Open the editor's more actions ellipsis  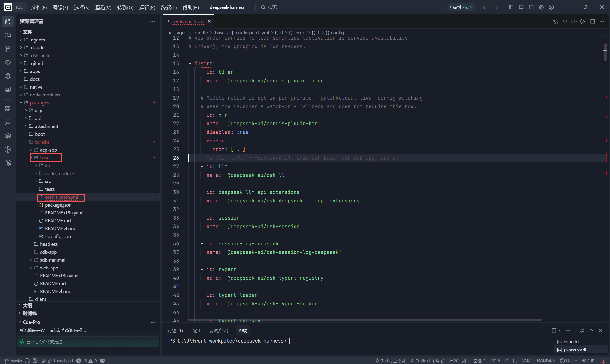pos(602,22)
